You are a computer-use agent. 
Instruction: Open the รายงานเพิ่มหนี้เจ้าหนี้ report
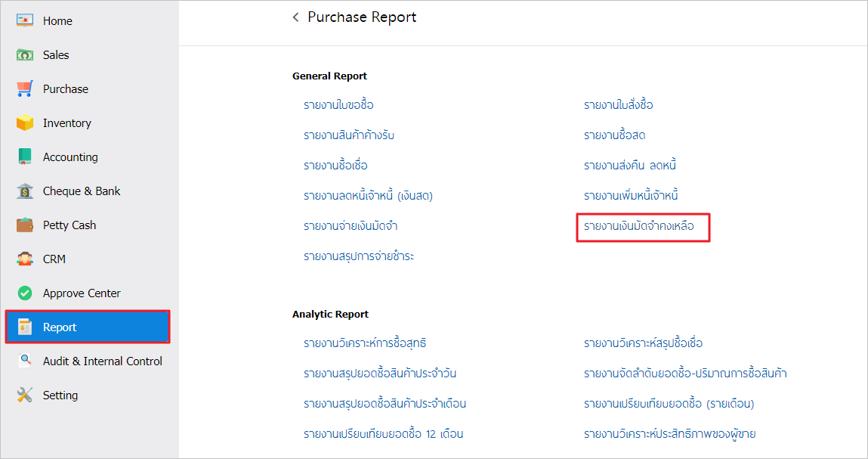(x=631, y=195)
